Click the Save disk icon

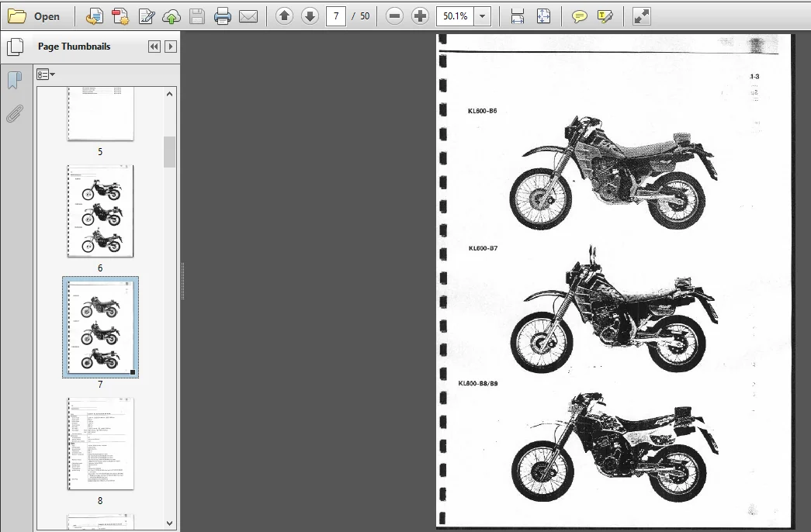pos(197,16)
